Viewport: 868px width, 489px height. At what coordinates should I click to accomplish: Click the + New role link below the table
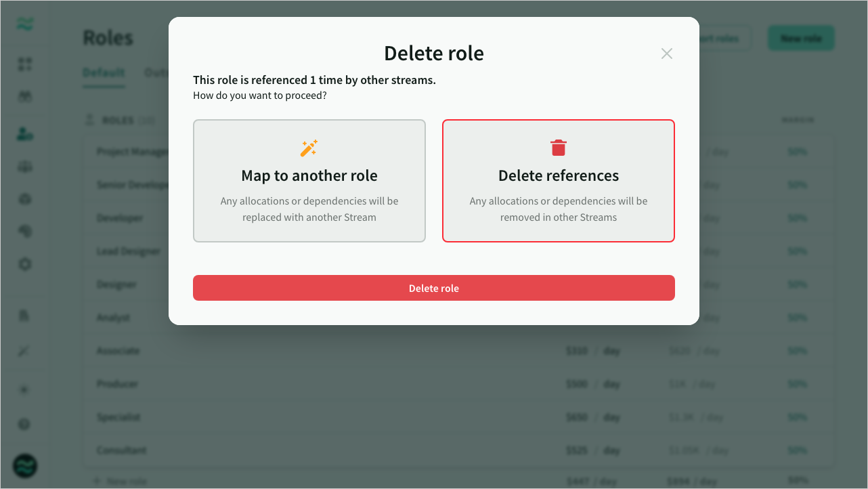tap(121, 481)
